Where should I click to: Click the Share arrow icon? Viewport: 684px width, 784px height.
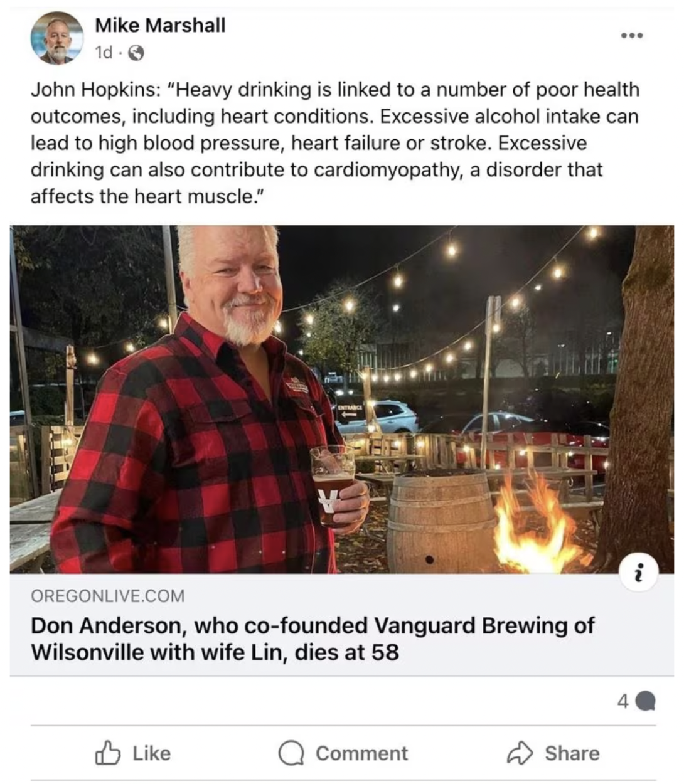click(520, 753)
